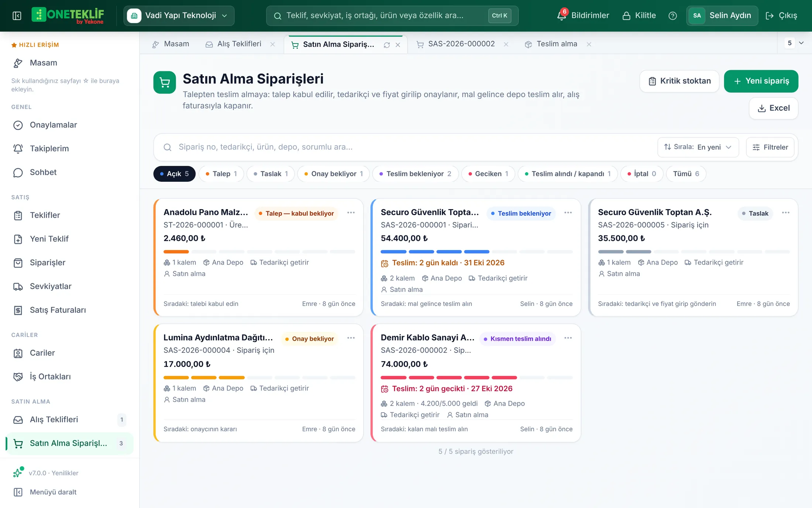
Task: Close the Teslim alma tab
Action: 589,44
